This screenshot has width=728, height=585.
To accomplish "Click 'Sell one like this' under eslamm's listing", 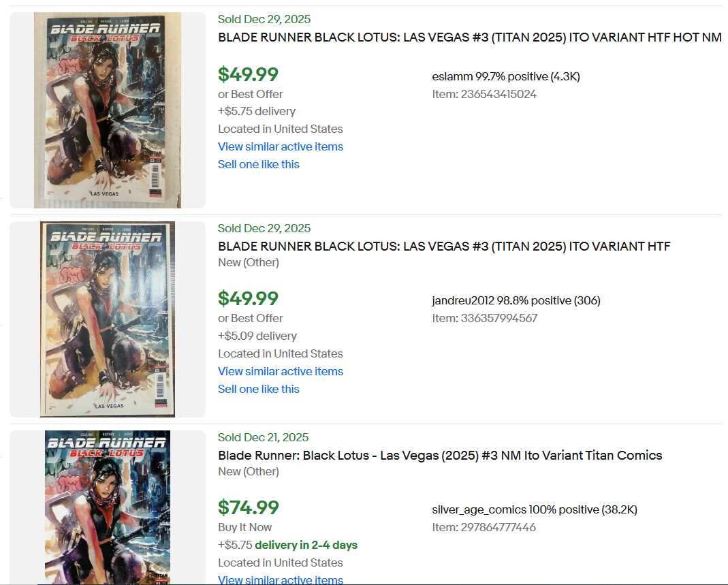I will pos(258,164).
